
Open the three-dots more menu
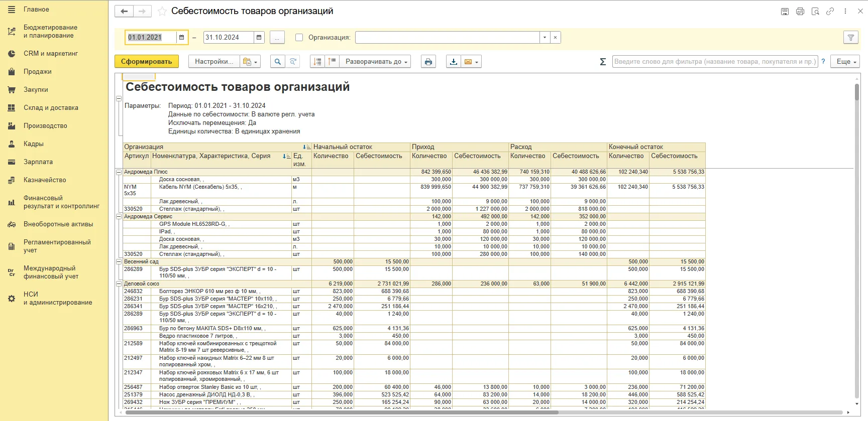(845, 11)
